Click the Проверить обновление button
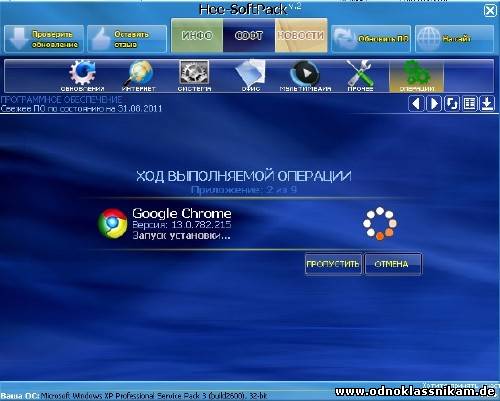This screenshot has height=401, width=500. point(44,39)
